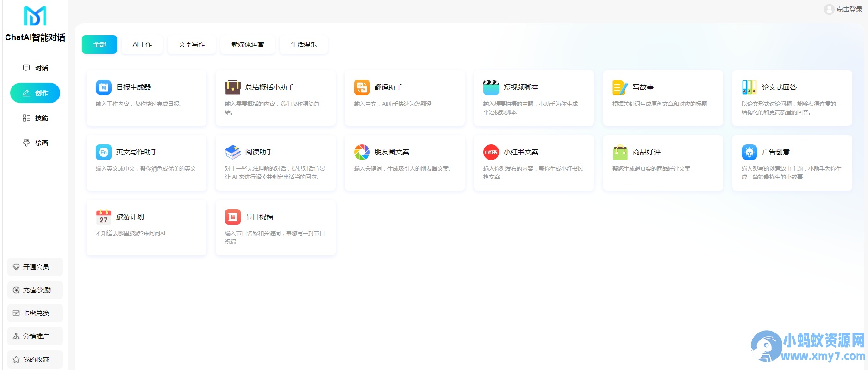Click the 论文式回答 binders icon
This screenshot has width=868, height=370.
click(749, 87)
